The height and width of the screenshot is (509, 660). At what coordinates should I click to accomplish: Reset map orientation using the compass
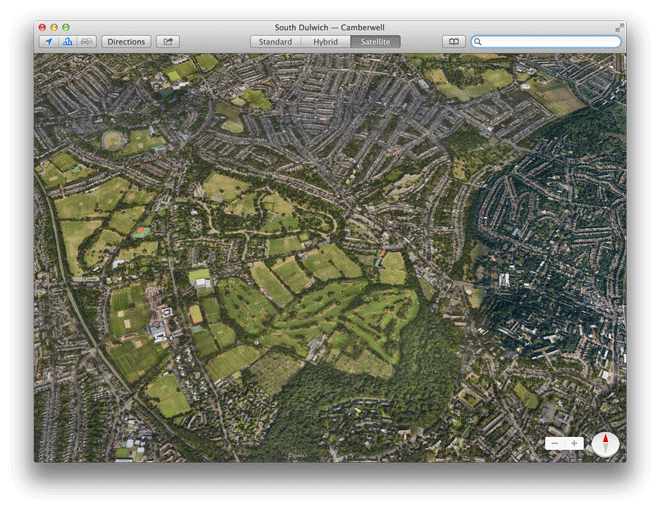[x=605, y=444]
